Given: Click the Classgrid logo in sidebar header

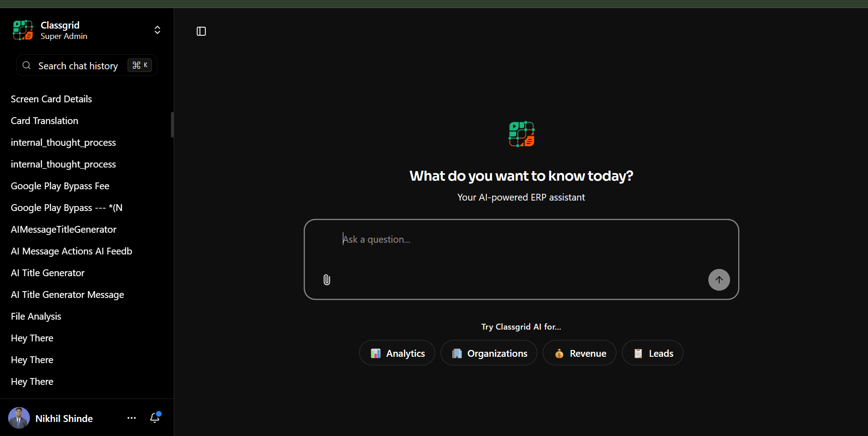Looking at the screenshot, I should click(23, 30).
